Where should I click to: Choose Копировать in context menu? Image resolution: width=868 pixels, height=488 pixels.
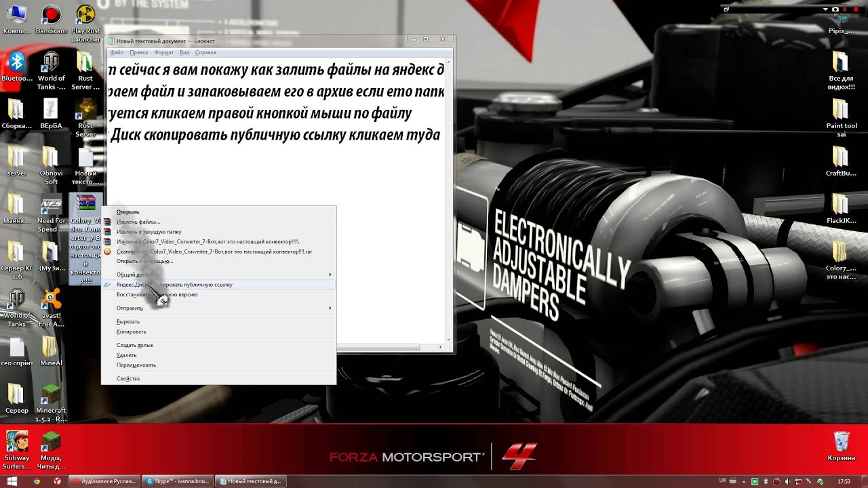point(218,332)
